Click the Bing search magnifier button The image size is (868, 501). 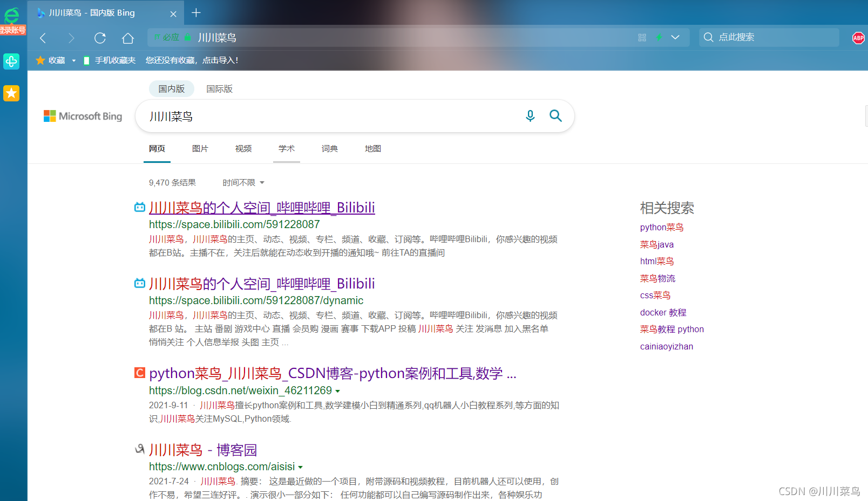pos(555,115)
